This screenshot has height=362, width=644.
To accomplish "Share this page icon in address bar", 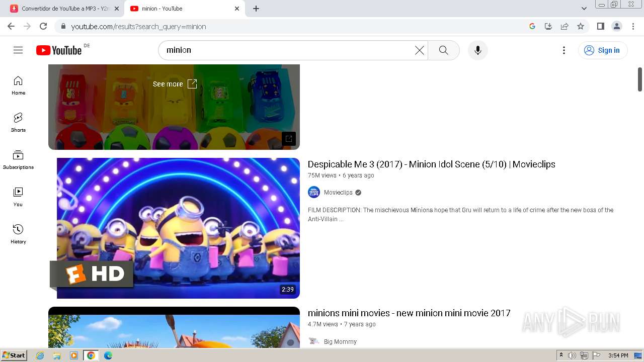I will pos(565,26).
